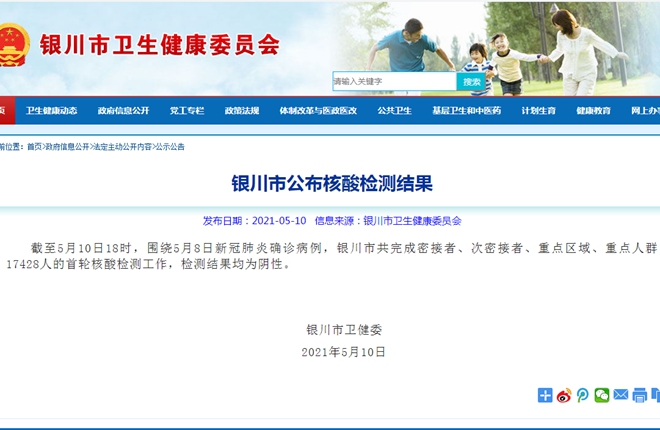Select 体制改革与医政医改 in navigation

318,111
